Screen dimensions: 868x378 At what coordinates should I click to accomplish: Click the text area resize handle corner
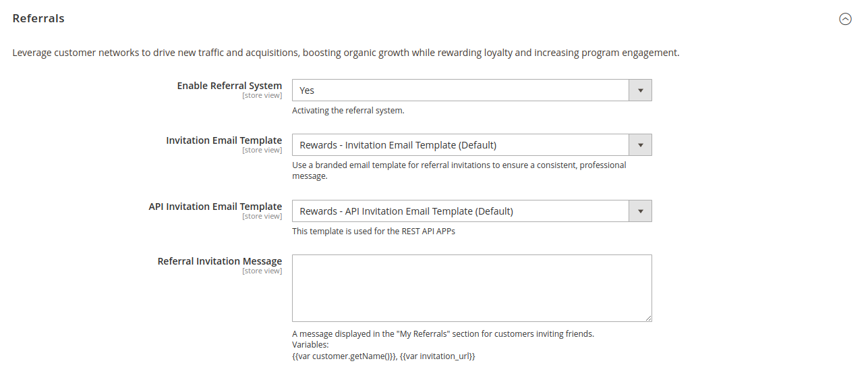[x=648, y=318]
